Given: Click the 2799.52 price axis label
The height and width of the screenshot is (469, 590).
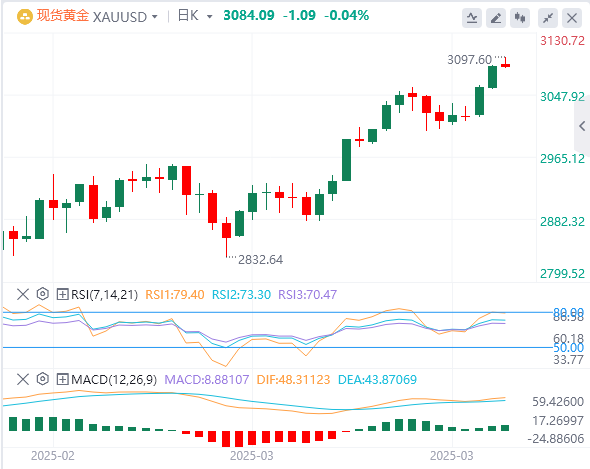Looking at the screenshot, I should pos(563,274).
